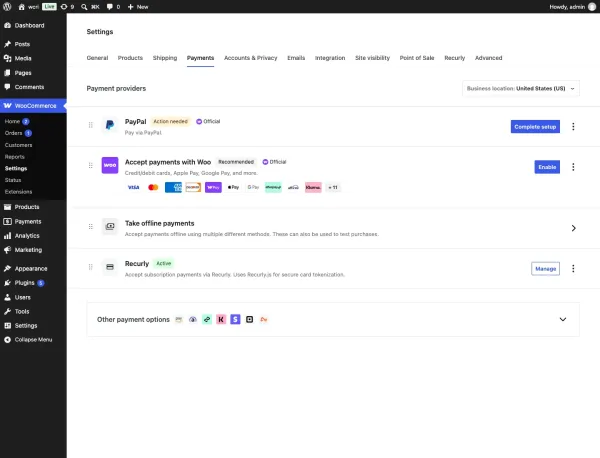Open WordPress Settings sidebar item
Screen dimensions: 600x458
(x=26, y=326)
